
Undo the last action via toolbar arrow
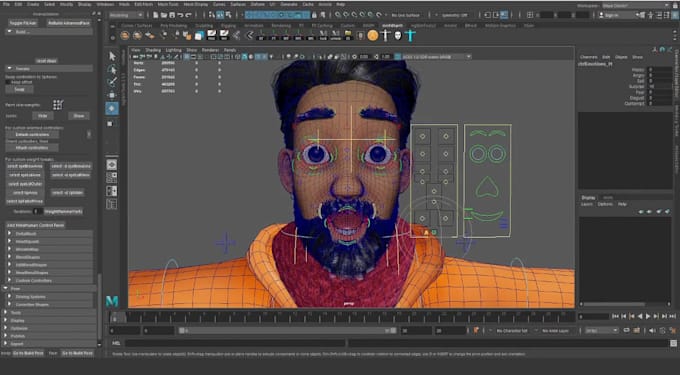coord(180,15)
